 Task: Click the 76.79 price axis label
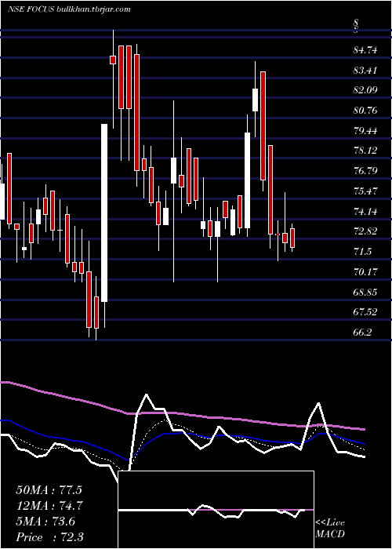pos(365,171)
